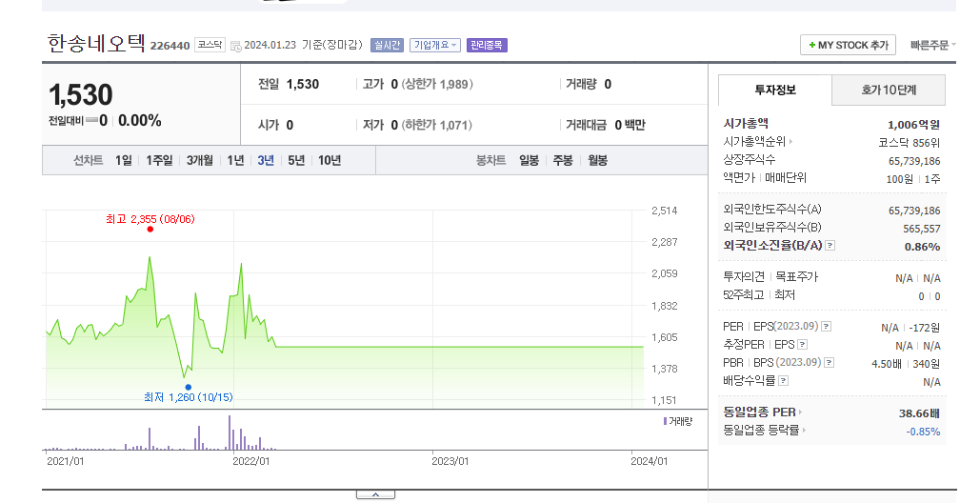Select the 5년 line chart period
The height and width of the screenshot is (503, 980).
click(296, 161)
